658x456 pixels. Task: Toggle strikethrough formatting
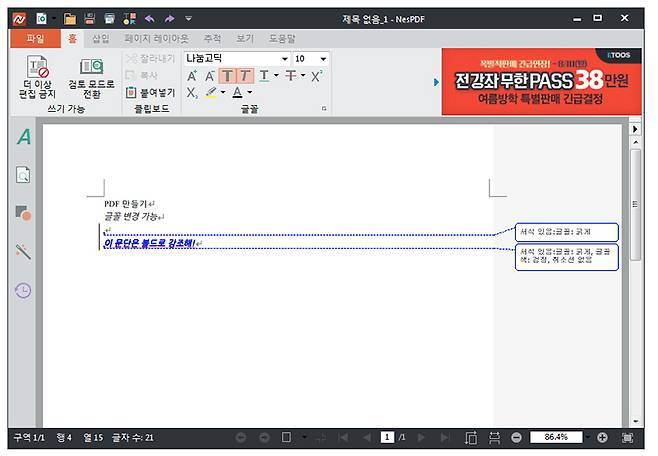290,76
